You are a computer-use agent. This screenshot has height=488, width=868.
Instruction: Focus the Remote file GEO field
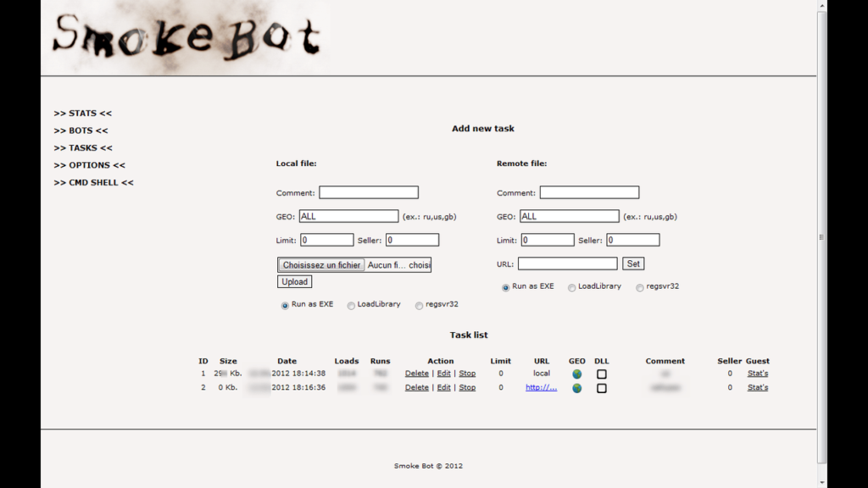coord(570,216)
